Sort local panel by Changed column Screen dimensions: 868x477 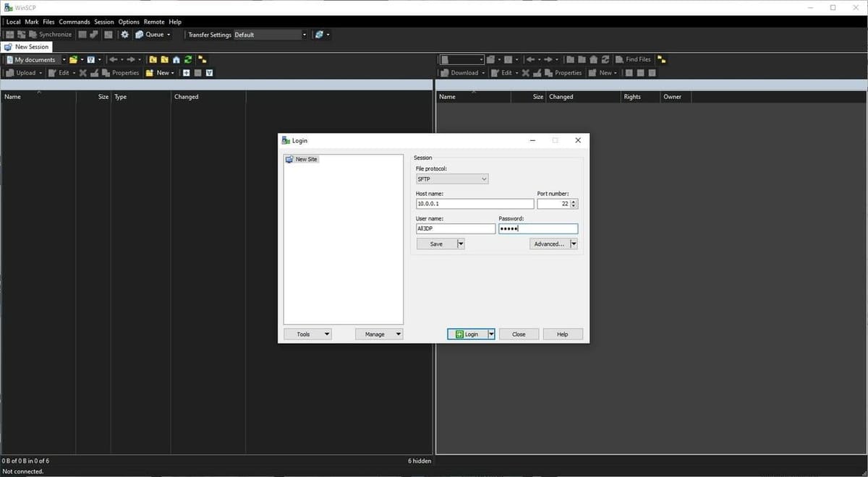[x=208, y=97]
